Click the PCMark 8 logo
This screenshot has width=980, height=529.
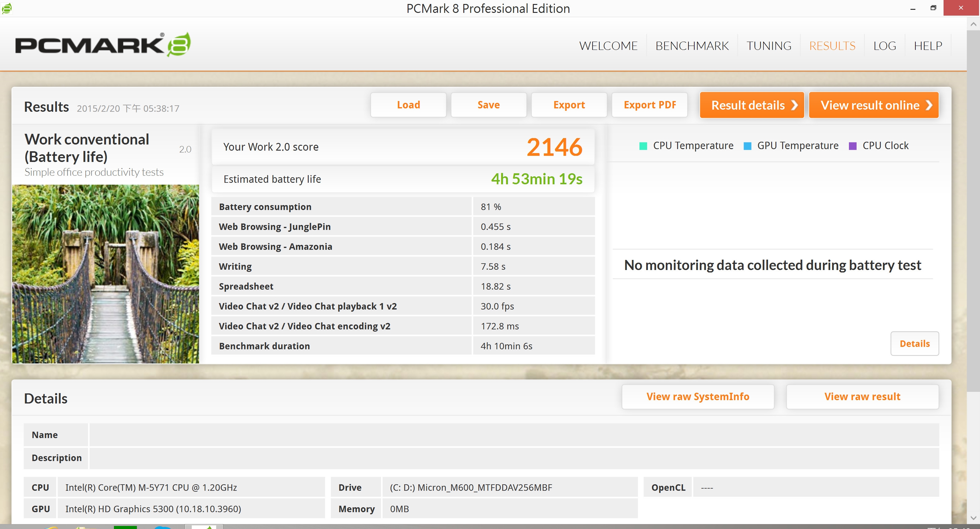(x=103, y=44)
